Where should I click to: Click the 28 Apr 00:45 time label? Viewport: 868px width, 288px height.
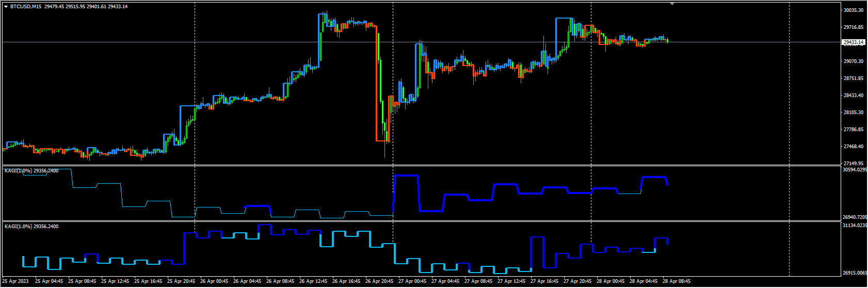coord(610,282)
